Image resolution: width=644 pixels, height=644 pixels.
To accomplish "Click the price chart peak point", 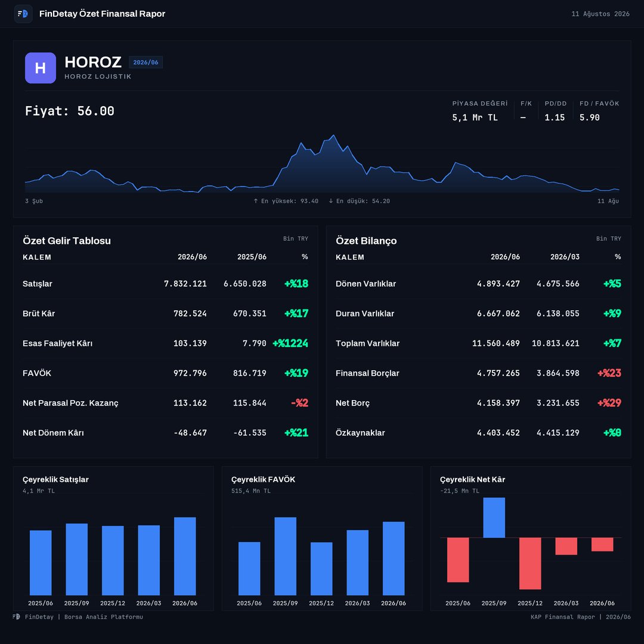I will [x=333, y=135].
